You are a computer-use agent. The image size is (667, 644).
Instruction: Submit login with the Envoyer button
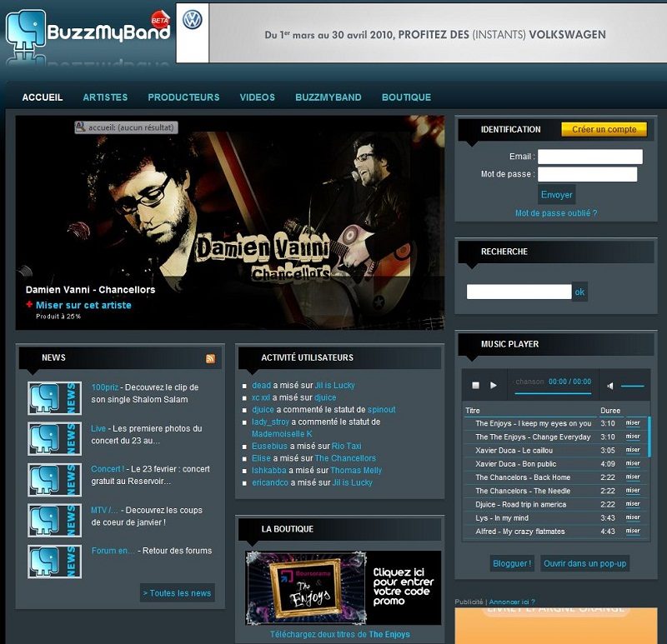pyautogui.click(x=556, y=194)
